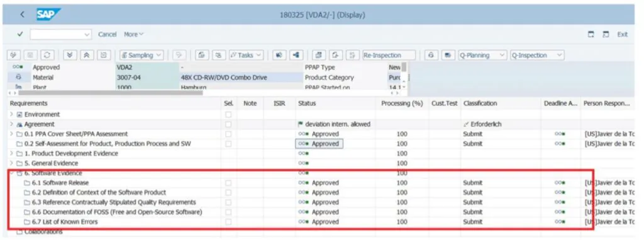This screenshot has height=240, width=644.
Task: Click the toolbar icon directly right of Sampling
Action: [x=179, y=55]
